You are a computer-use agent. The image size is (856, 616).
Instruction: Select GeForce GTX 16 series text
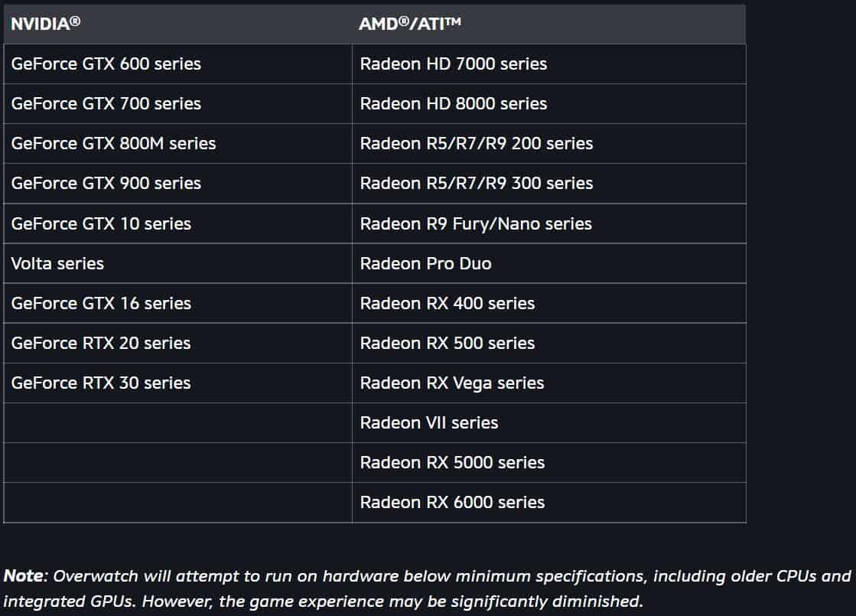[x=101, y=303]
